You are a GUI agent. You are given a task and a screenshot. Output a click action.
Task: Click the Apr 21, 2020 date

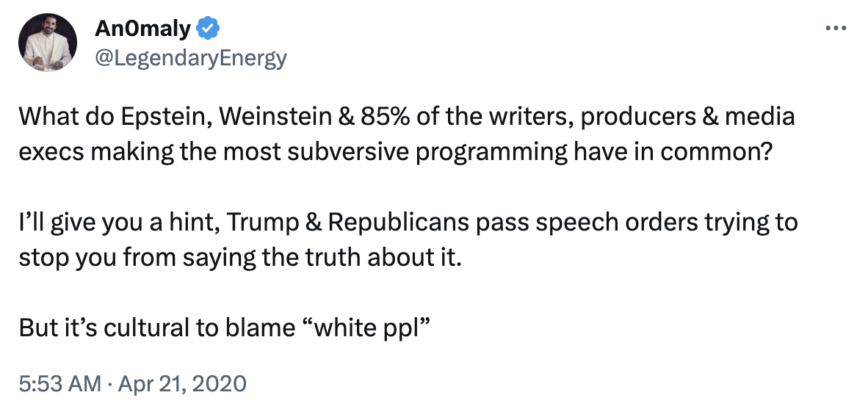182,383
